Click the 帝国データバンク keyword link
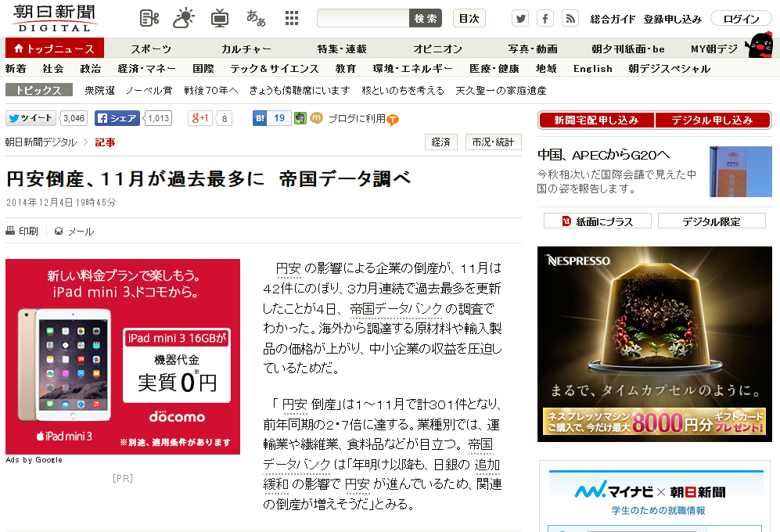 (396, 309)
